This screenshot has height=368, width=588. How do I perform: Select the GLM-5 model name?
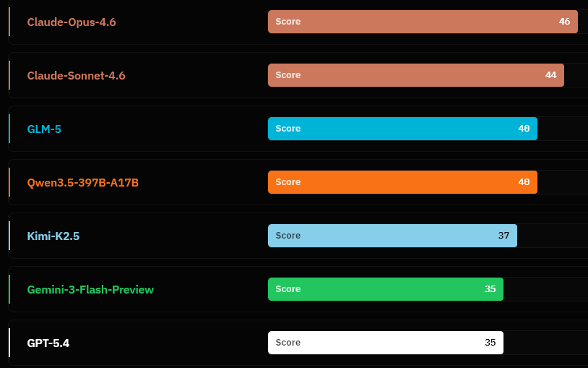point(44,129)
